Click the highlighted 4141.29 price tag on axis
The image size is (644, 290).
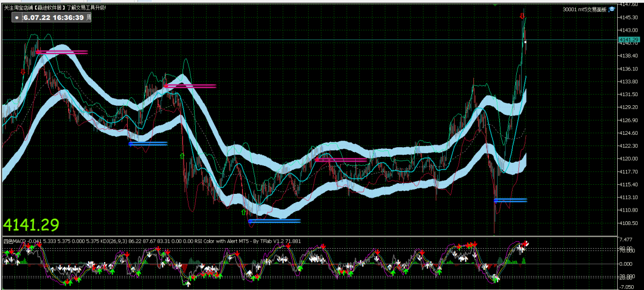[x=629, y=39]
